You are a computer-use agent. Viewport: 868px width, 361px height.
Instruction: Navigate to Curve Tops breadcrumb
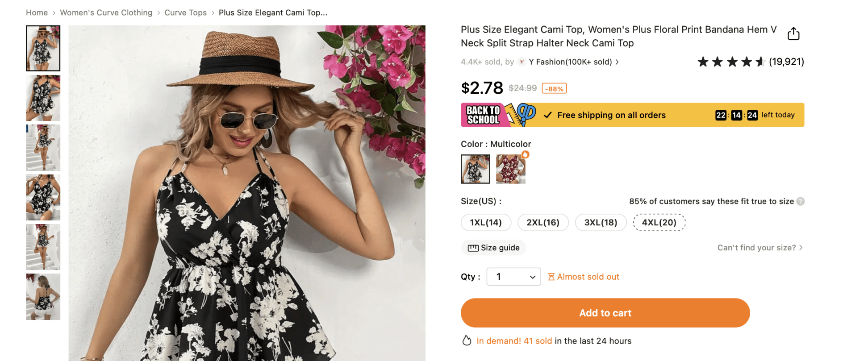(x=185, y=12)
